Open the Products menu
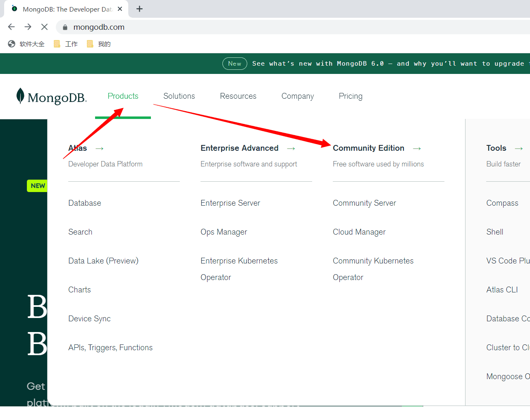 pyautogui.click(x=123, y=96)
